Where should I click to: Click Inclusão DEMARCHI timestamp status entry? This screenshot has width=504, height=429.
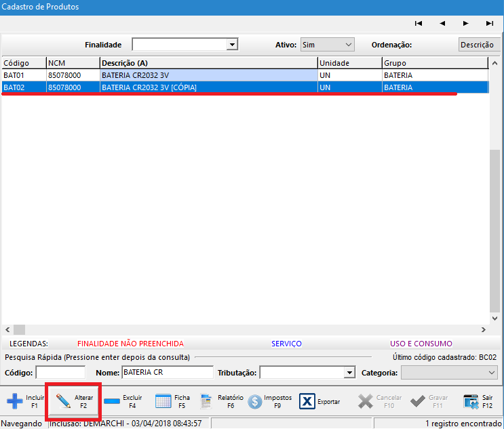[x=125, y=424]
